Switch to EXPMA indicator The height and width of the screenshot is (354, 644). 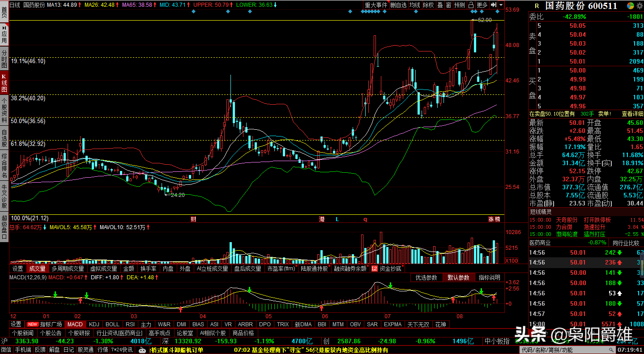click(x=392, y=324)
